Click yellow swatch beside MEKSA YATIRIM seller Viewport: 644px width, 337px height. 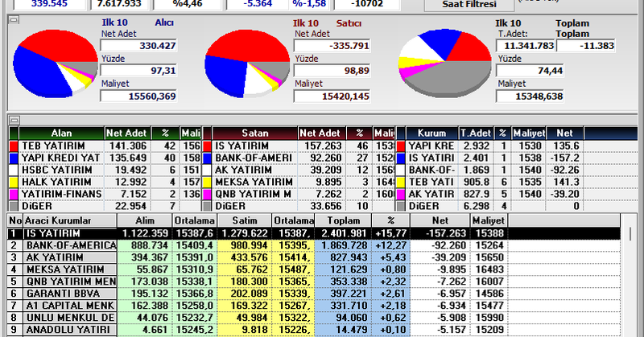pos(207,182)
